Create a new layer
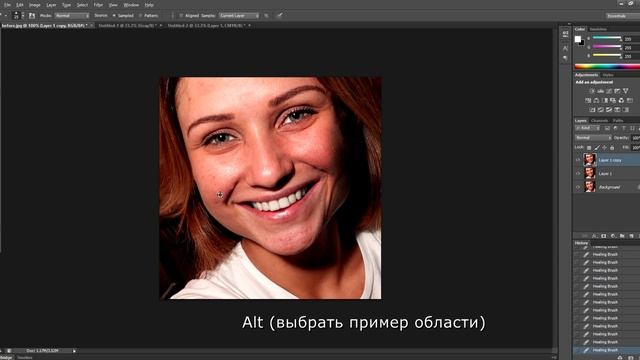Viewport: 640px width, 360px height. tap(631, 236)
